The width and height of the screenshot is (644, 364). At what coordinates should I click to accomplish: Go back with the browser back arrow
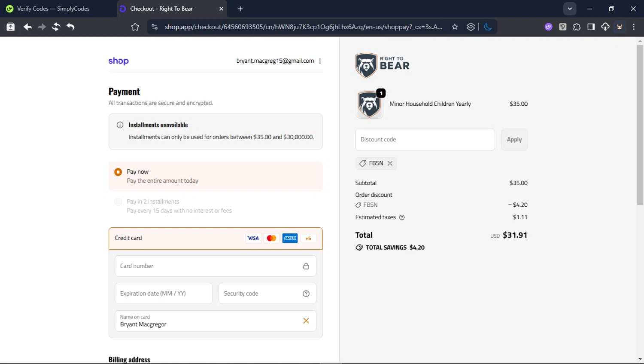[28, 27]
